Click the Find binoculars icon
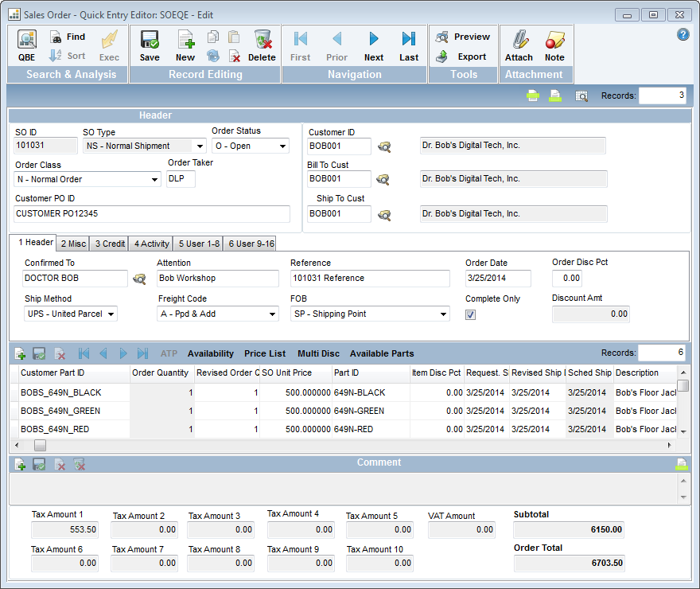700x589 pixels. [x=56, y=37]
